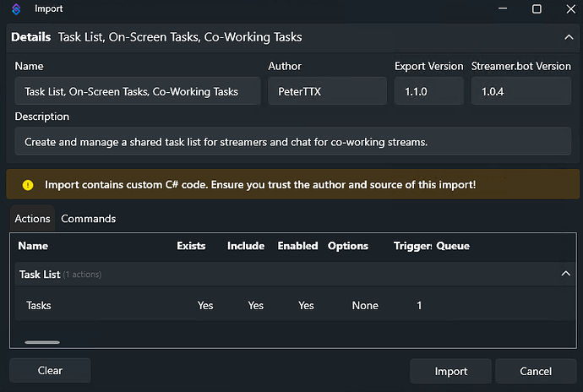Click the Options column header

point(348,246)
